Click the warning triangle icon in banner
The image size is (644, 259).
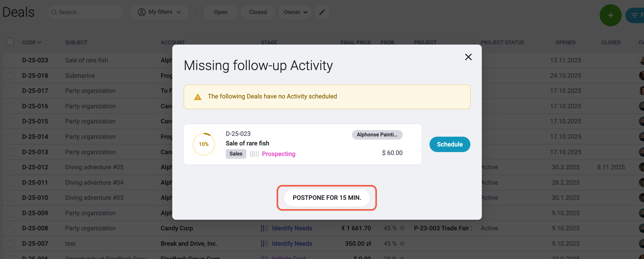(198, 97)
